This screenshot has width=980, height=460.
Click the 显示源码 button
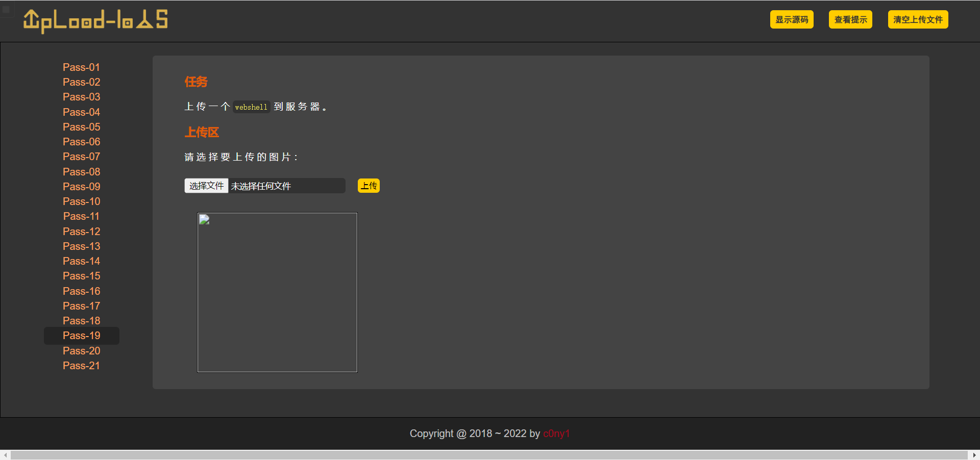coord(791,20)
